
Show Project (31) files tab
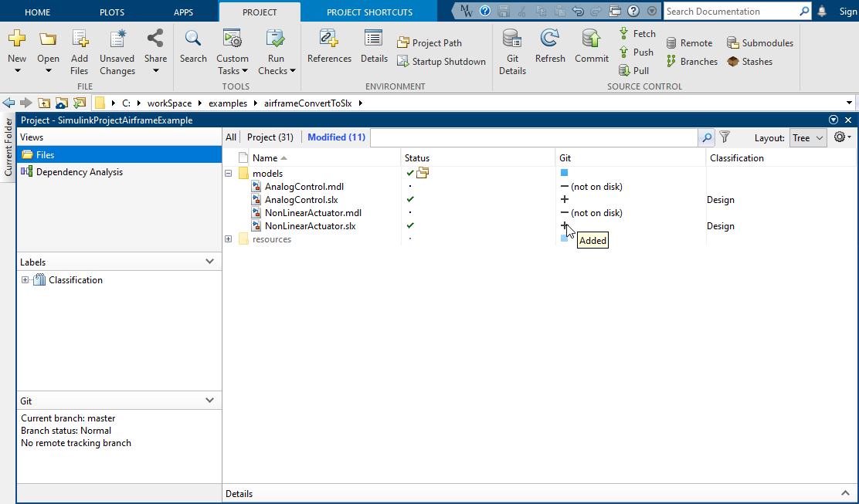tap(270, 137)
